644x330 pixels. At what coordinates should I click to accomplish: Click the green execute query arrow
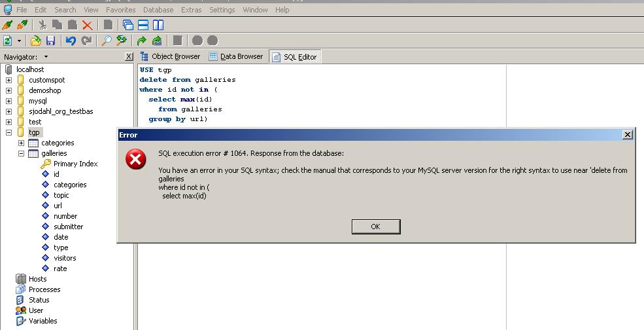(x=142, y=41)
